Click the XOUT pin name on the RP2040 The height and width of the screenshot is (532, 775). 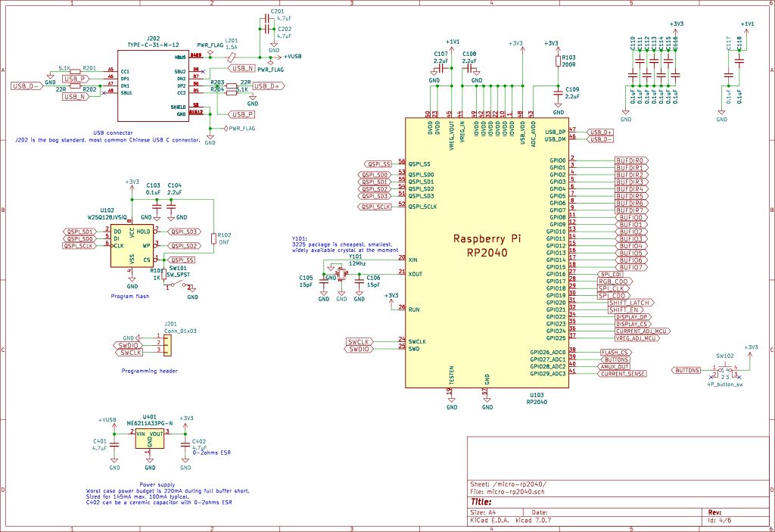(x=416, y=274)
